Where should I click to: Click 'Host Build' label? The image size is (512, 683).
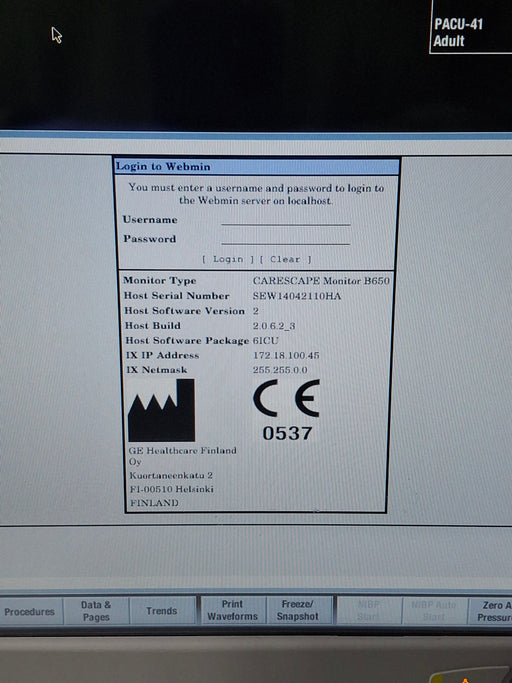pos(153,325)
